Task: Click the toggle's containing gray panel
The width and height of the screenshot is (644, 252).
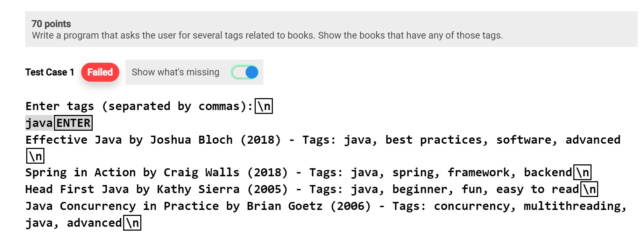Action: tap(194, 72)
